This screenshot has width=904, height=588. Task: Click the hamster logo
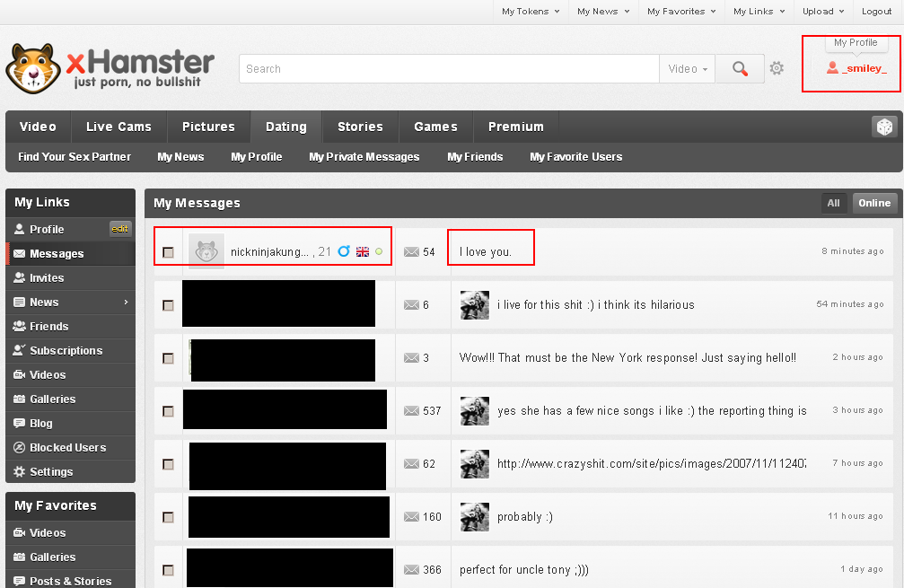(x=33, y=68)
